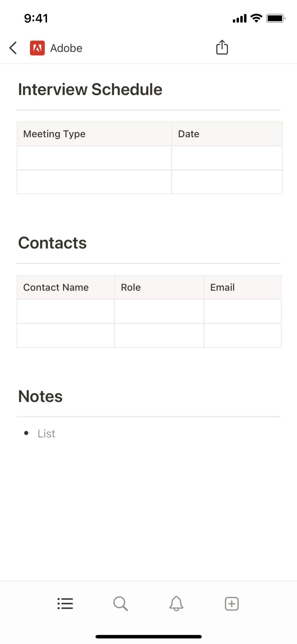Tap the search magnifier icon
The height and width of the screenshot is (644, 297).
point(121,604)
